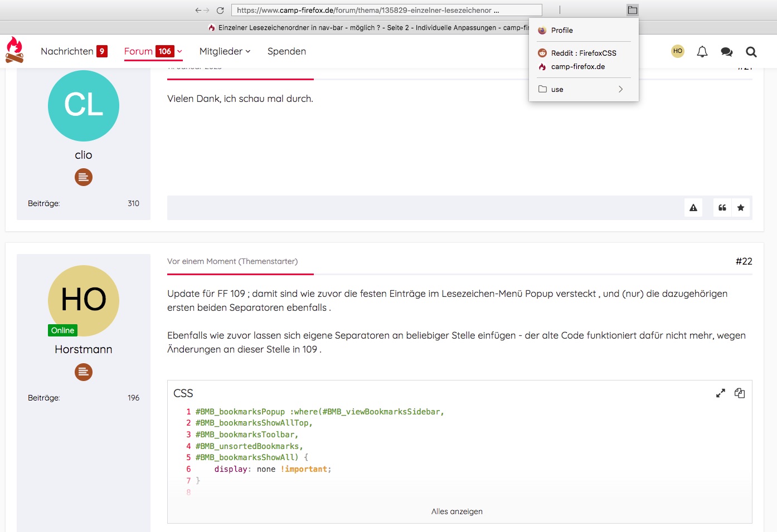
Task: Click the search magnifier icon
Action: pos(751,52)
